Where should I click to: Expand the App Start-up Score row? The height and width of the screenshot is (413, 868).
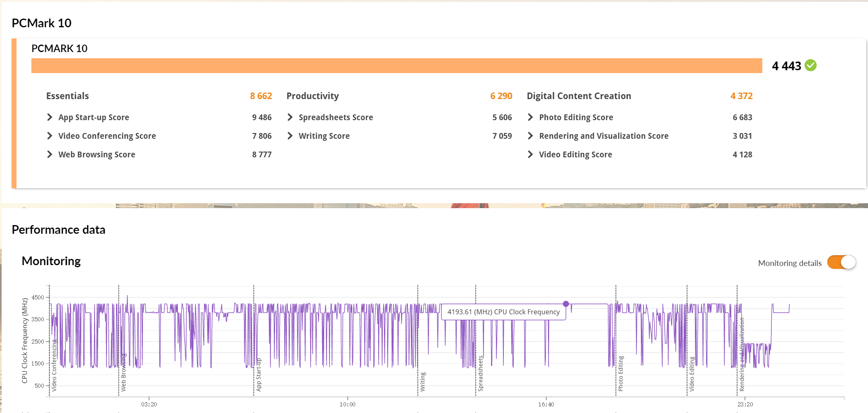(50, 117)
